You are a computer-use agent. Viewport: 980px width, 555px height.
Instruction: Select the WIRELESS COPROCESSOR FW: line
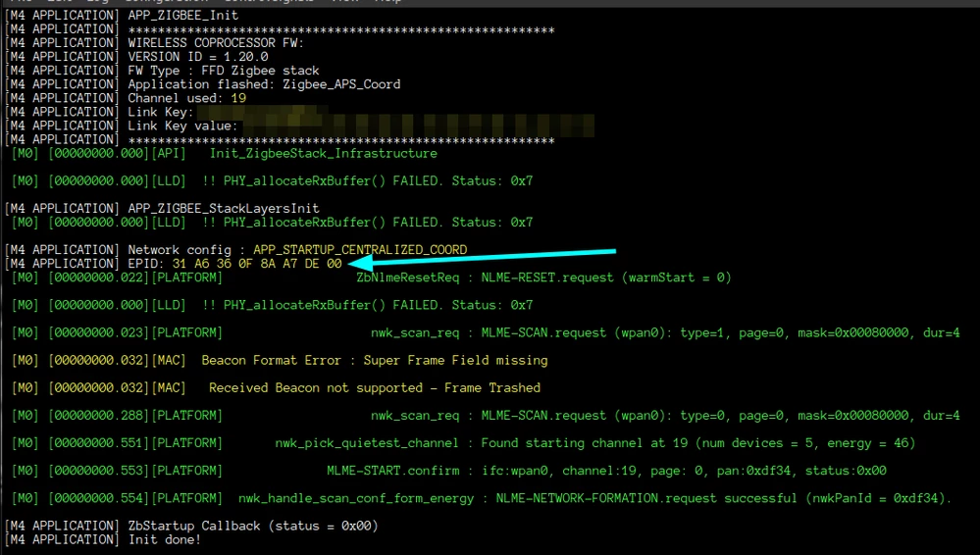point(154,43)
